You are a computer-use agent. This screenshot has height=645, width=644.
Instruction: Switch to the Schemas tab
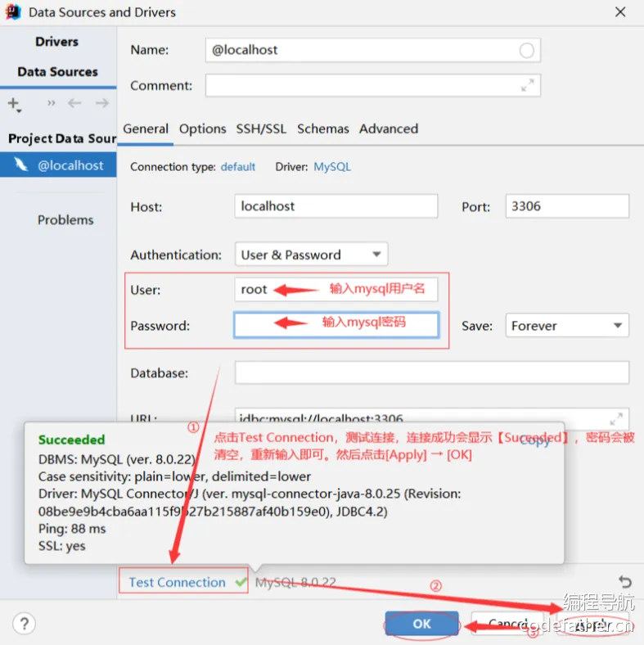tap(323, 129)
